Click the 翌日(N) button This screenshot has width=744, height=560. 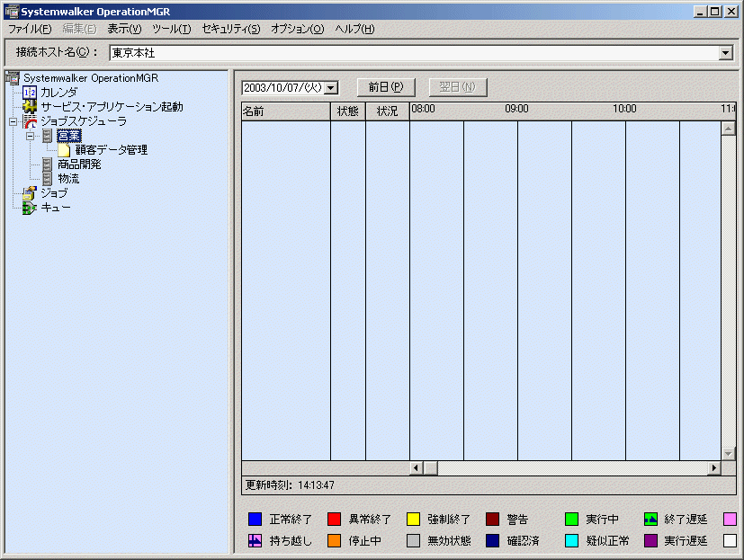point(457,87)
